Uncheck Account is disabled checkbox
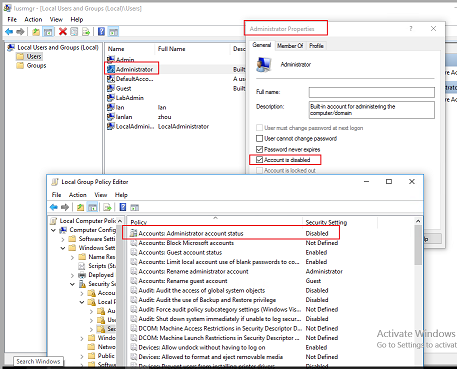Image resolution: width=457 pixels, height=369 pixels. 259,160
